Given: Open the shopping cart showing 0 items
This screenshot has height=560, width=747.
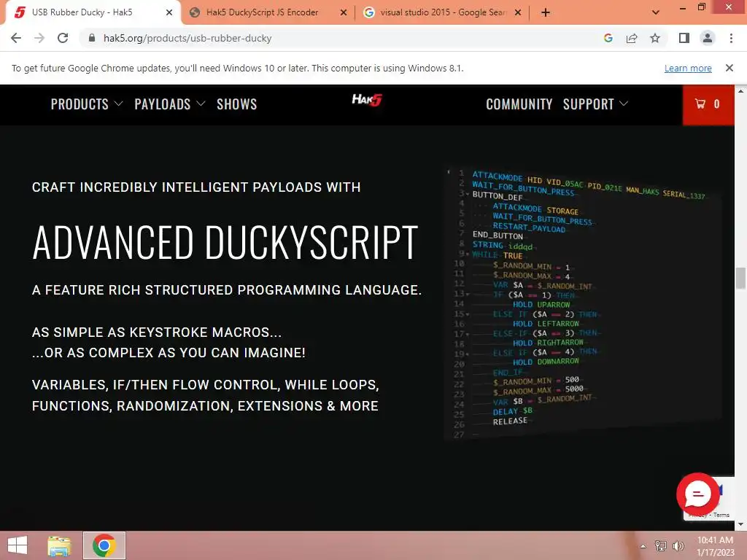Looking at the screenshot, I should 708,104.
